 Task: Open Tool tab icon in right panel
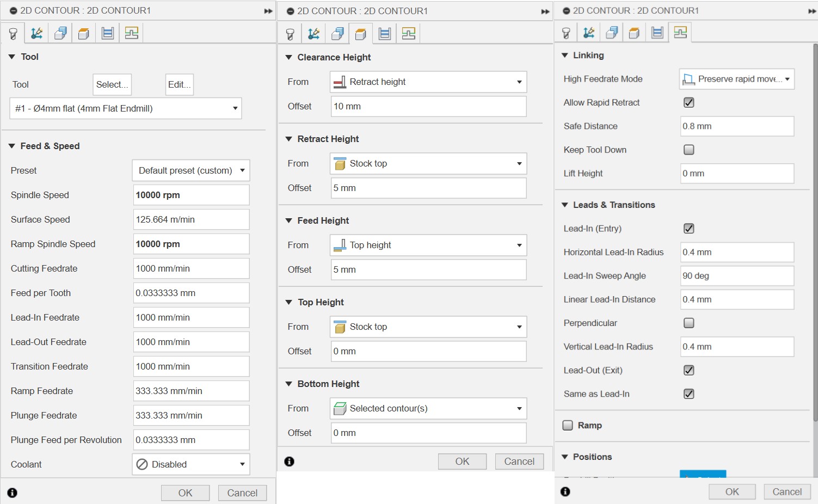point(566,33)
